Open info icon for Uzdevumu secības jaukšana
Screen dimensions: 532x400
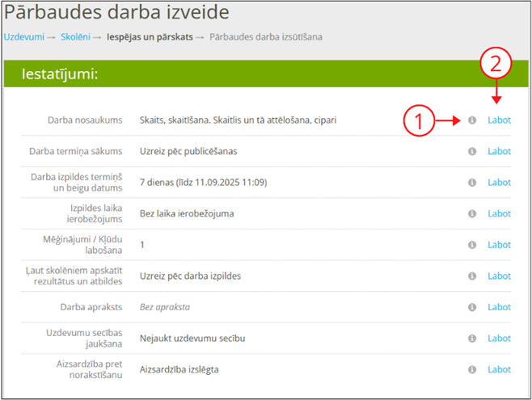tap(472, 339)
